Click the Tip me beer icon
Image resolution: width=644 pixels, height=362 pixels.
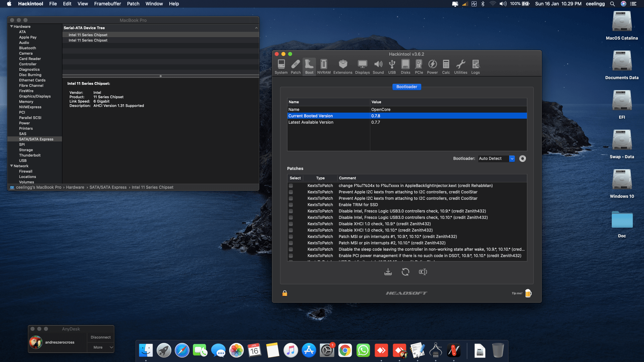[528, 293]
